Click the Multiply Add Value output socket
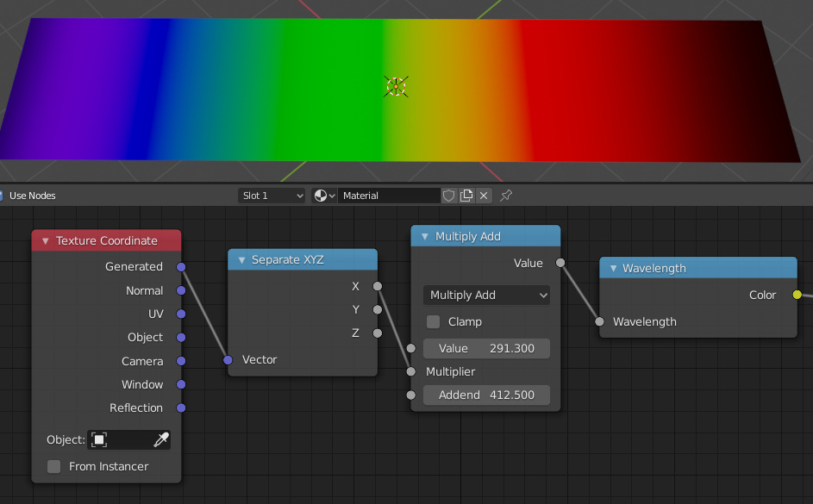This screenshot has width=813, height=504. (560, 263)
